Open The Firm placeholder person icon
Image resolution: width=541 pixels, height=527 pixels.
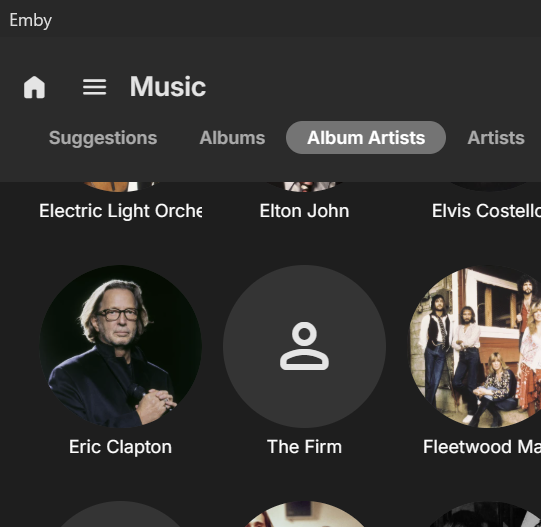(304, 346)
